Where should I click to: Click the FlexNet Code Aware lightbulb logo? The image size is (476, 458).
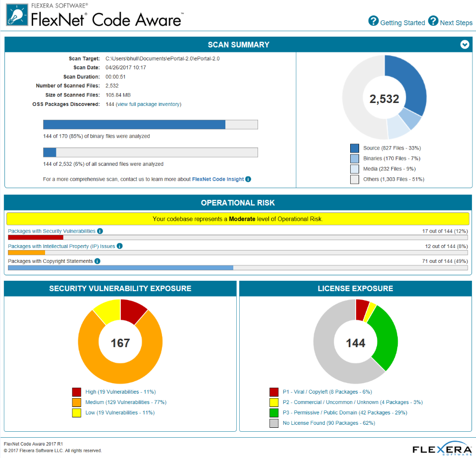[16, 15]
